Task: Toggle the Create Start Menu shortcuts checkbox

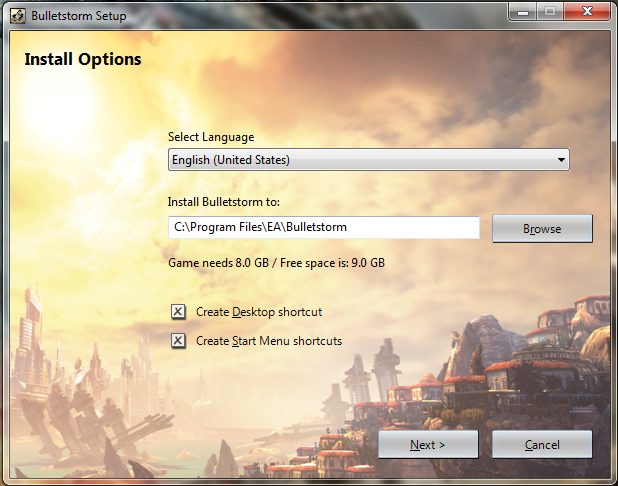Action: (x=178, y=340)
